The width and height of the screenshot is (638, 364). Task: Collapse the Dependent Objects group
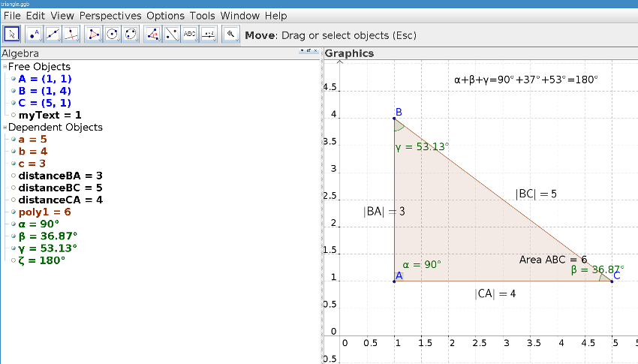tap(5, 127)
